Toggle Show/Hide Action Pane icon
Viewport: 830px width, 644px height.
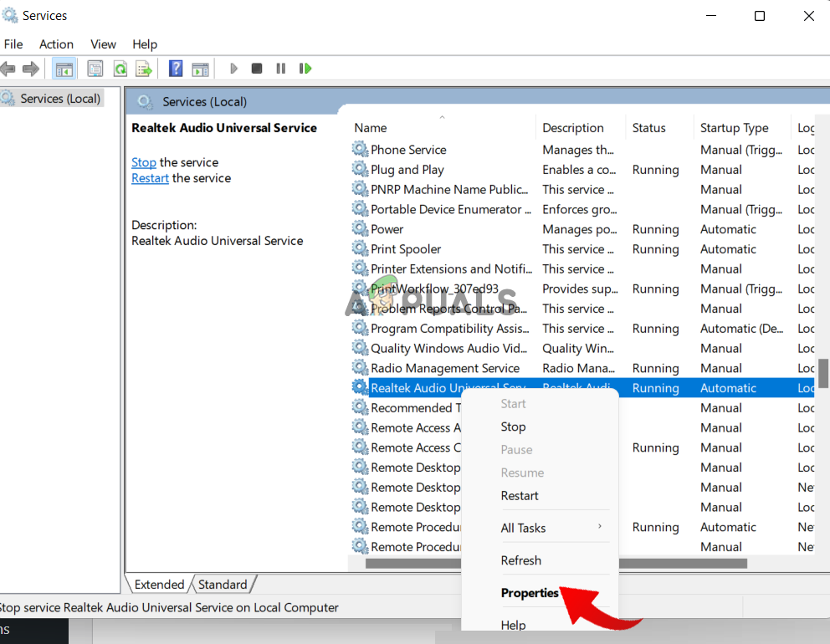tap(201, 69)
